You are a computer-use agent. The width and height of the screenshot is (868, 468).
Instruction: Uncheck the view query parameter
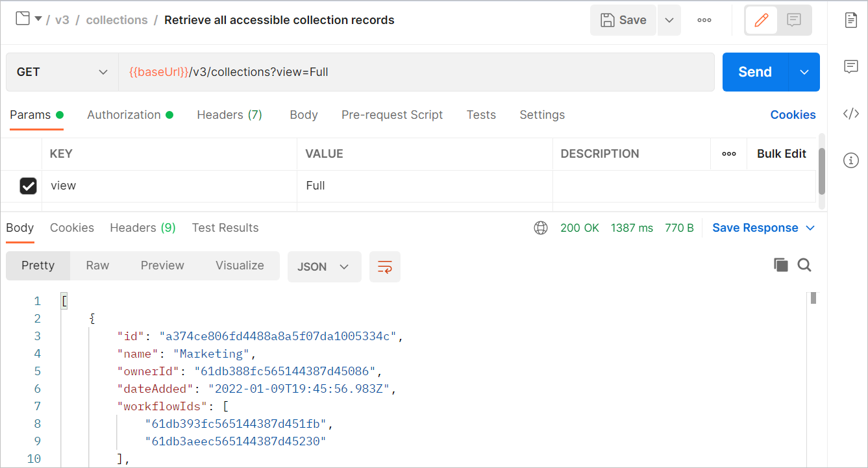coord(28,186)
